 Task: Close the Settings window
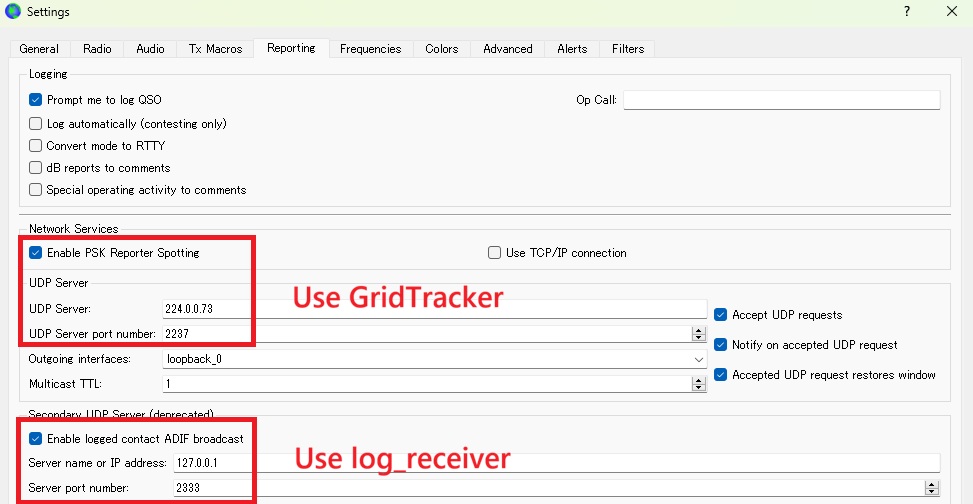951,12
